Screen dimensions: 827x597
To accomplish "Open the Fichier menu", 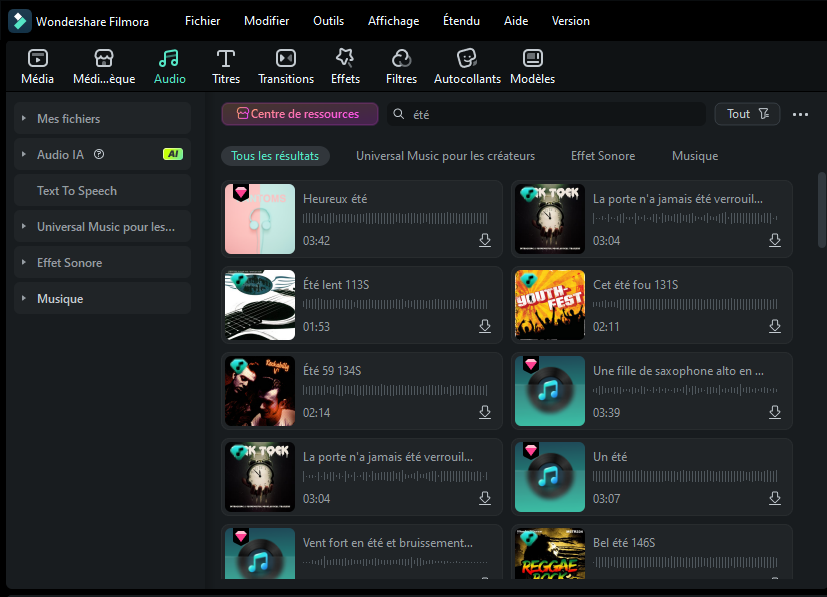I will coord(202,20).
